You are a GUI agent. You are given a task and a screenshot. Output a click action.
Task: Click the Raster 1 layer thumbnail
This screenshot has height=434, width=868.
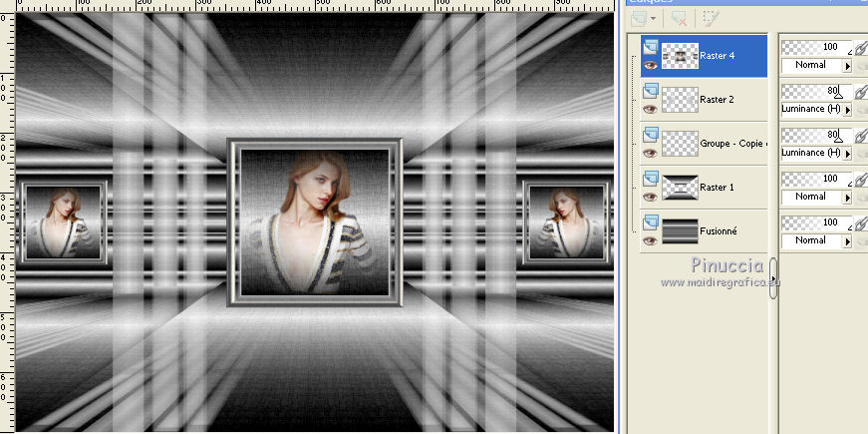(680, 188)
